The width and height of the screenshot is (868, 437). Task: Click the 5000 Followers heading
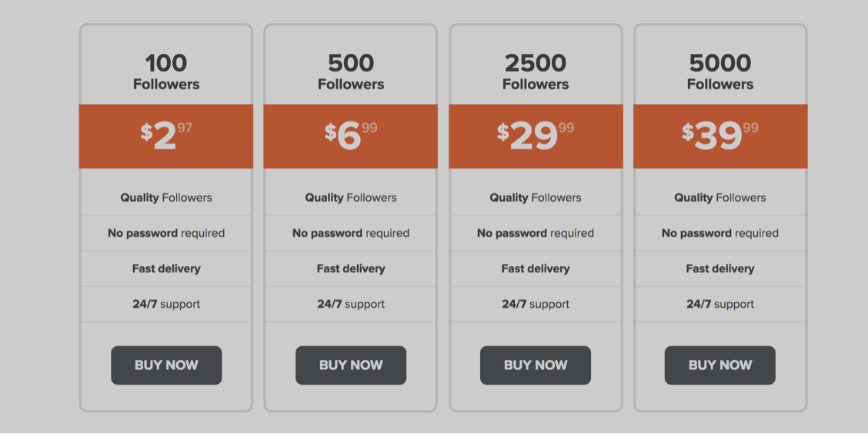coord(720,72)
